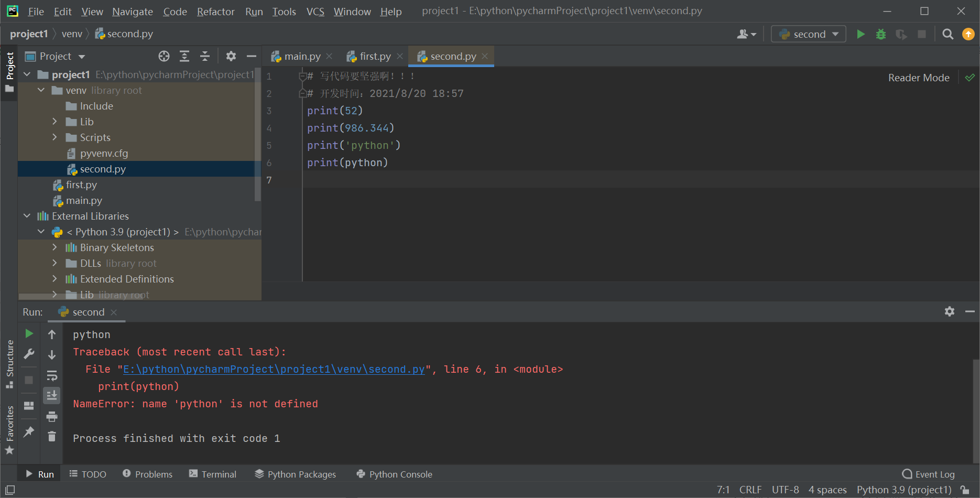Print the Run console output

(x=52, y=417)
